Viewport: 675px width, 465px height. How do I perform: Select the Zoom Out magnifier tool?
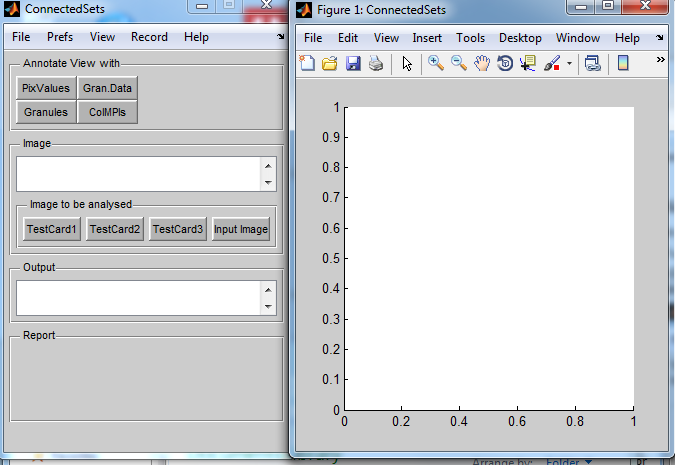pyautogui.click(x=459, y=64)
